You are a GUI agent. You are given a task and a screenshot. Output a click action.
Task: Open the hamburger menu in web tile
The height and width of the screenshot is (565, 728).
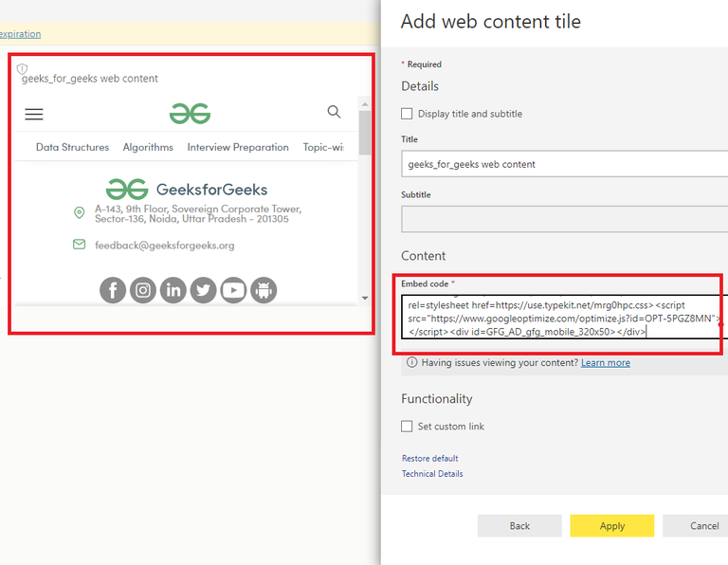pos(34,114)
